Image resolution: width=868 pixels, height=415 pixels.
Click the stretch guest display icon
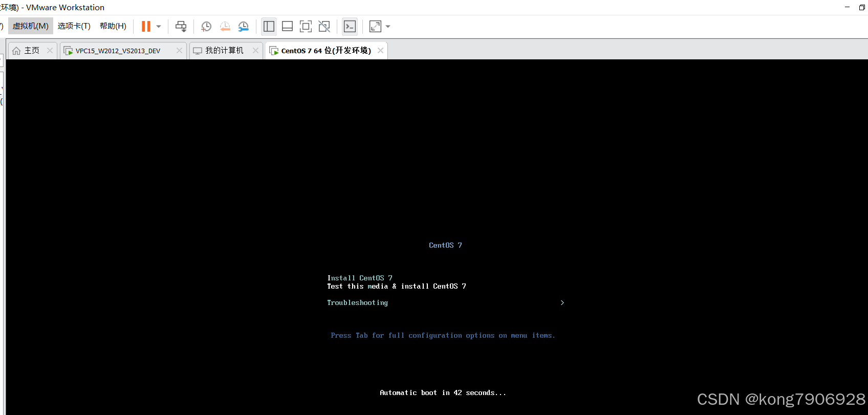pos(375,27)
